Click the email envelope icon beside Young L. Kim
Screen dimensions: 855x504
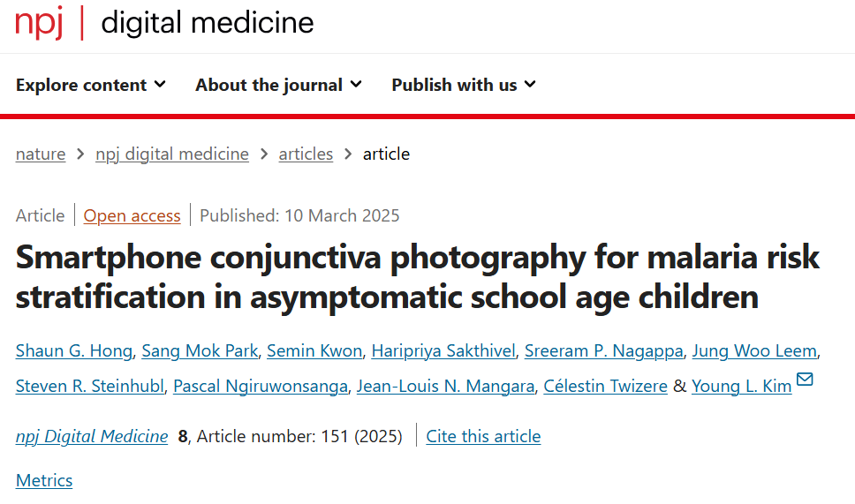pyautogui.click(x=805, y=379)
